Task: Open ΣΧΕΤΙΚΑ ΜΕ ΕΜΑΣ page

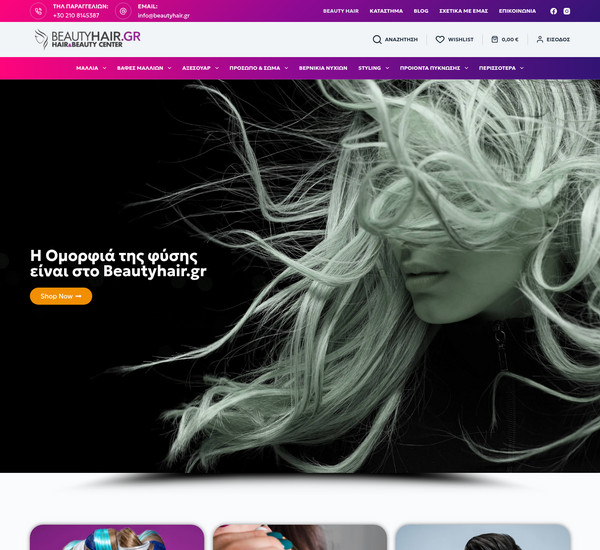Action: pos(463,11)
